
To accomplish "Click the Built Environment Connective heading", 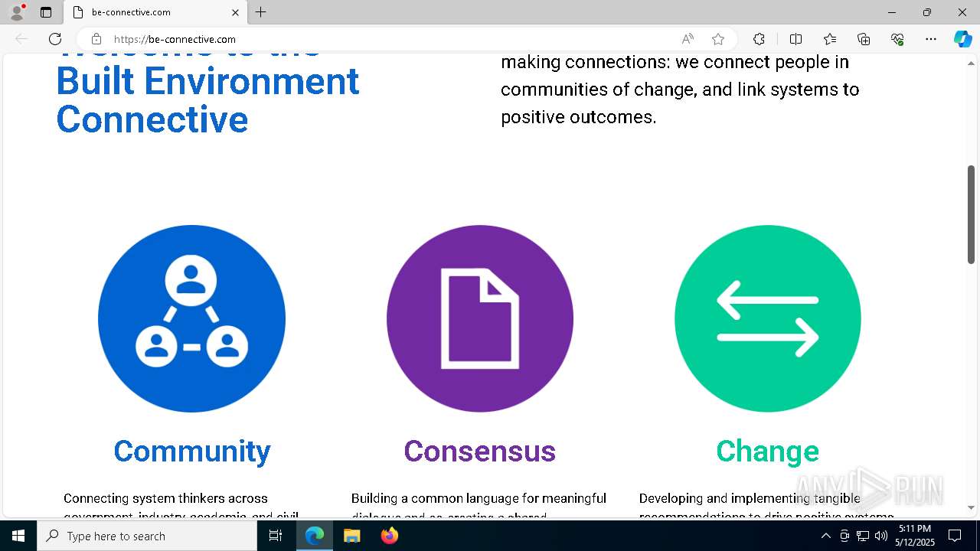I will 207,99.
